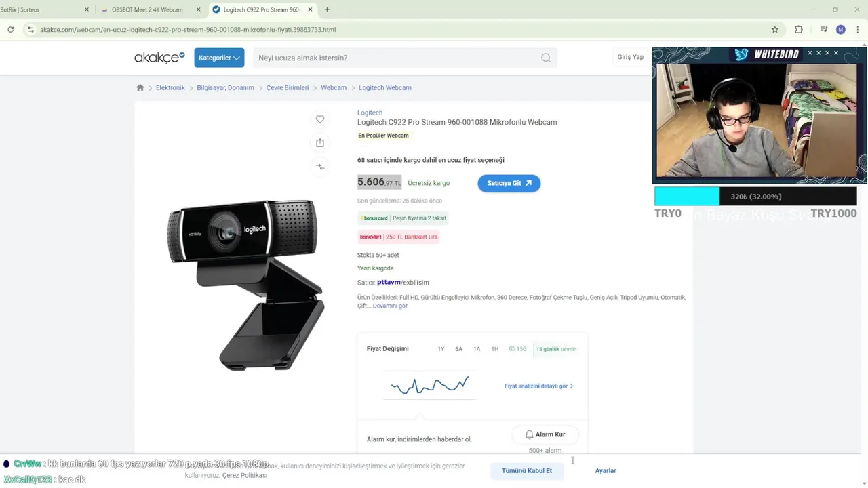Open the Chrome profile avatar M
The height and width of the screenshot is (488, 868).
(841, 30)
